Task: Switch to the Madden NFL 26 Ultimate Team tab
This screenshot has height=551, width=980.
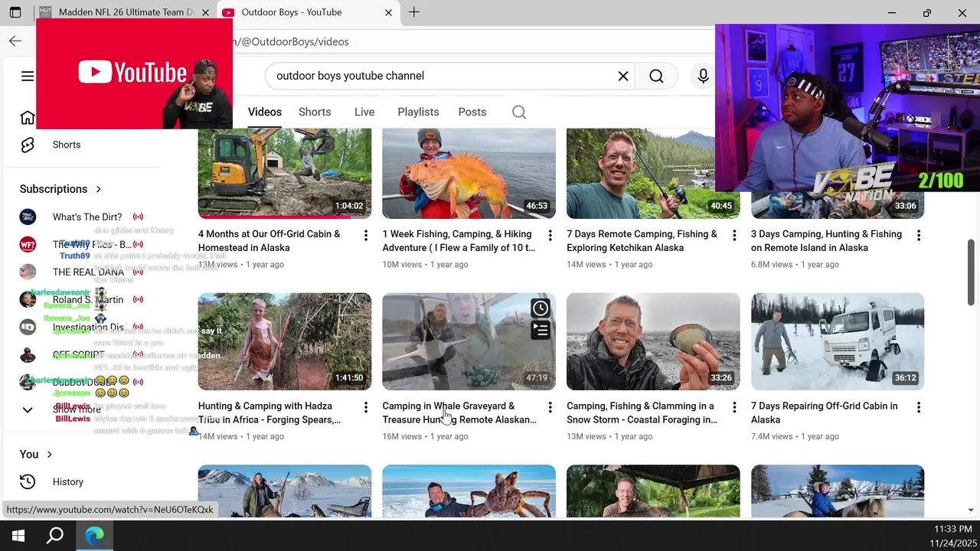Action: [x=124, y=12]
